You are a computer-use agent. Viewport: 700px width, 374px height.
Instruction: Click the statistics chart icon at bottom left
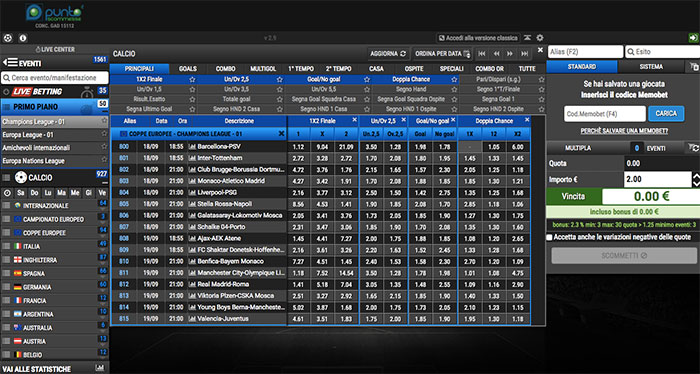(100, 368)
